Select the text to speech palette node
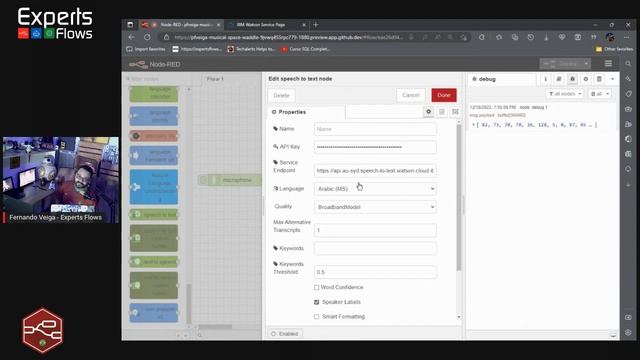 [154, 262]
